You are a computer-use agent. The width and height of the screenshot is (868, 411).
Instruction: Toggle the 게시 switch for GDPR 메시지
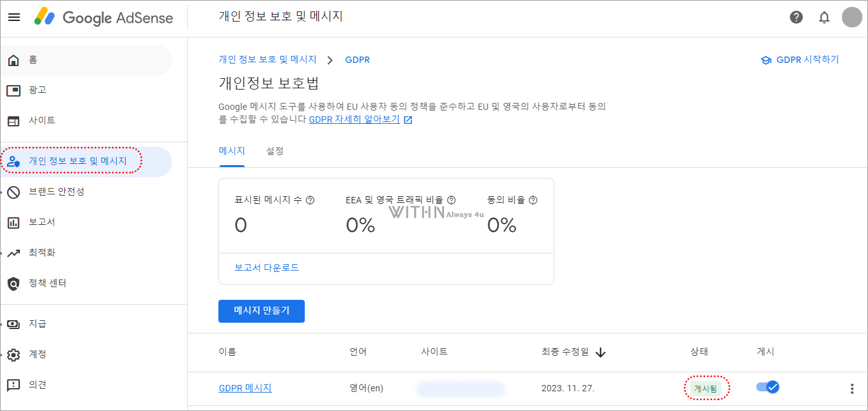point(768,387)
